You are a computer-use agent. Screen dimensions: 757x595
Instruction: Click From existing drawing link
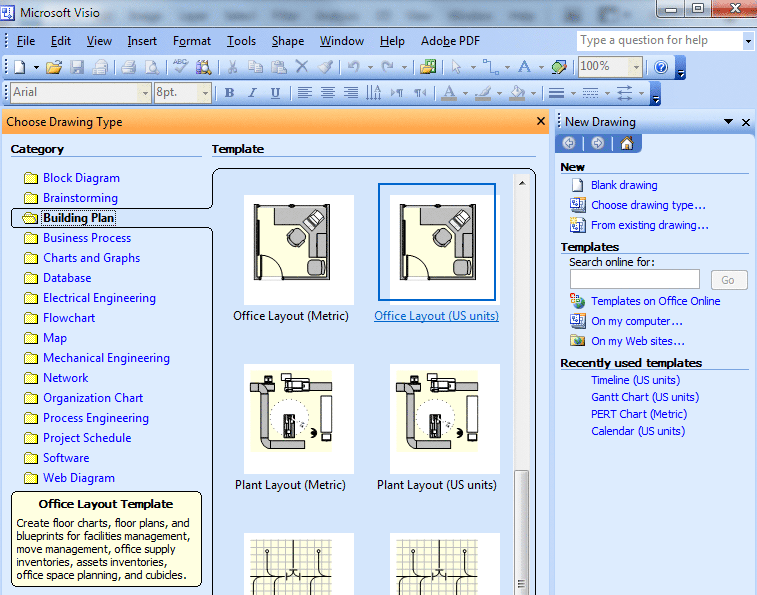650,225
